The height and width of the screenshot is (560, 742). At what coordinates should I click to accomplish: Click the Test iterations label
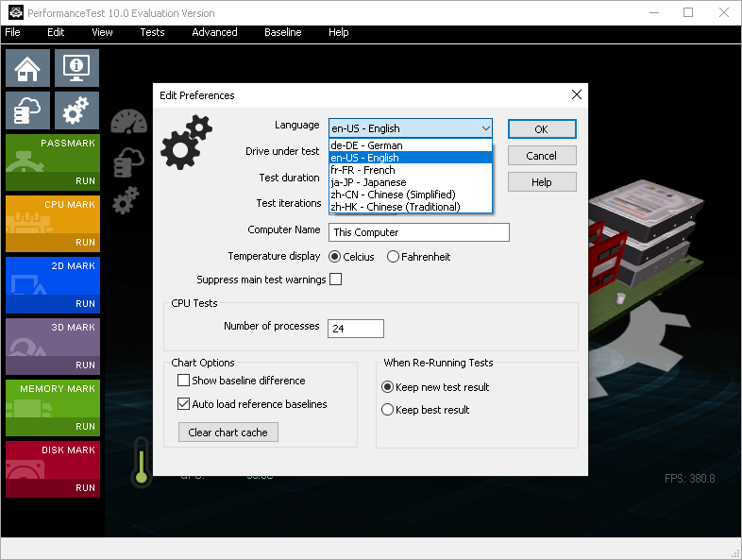tap(289, 203)
